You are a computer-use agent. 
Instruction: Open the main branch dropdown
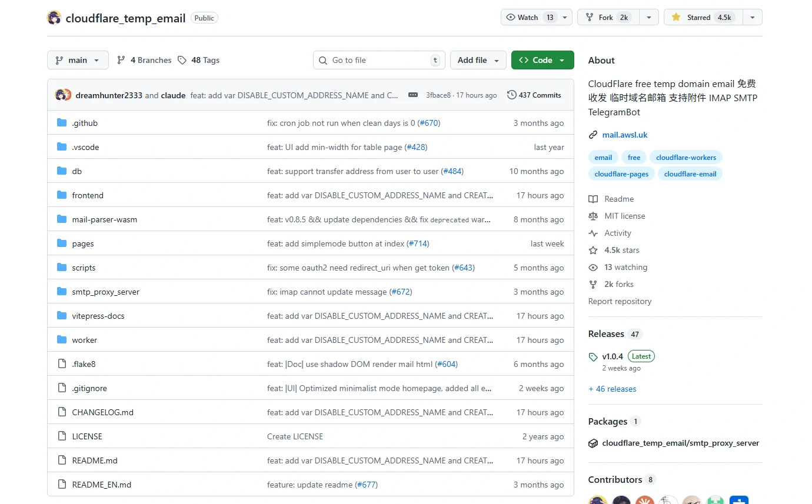(78, 60)
